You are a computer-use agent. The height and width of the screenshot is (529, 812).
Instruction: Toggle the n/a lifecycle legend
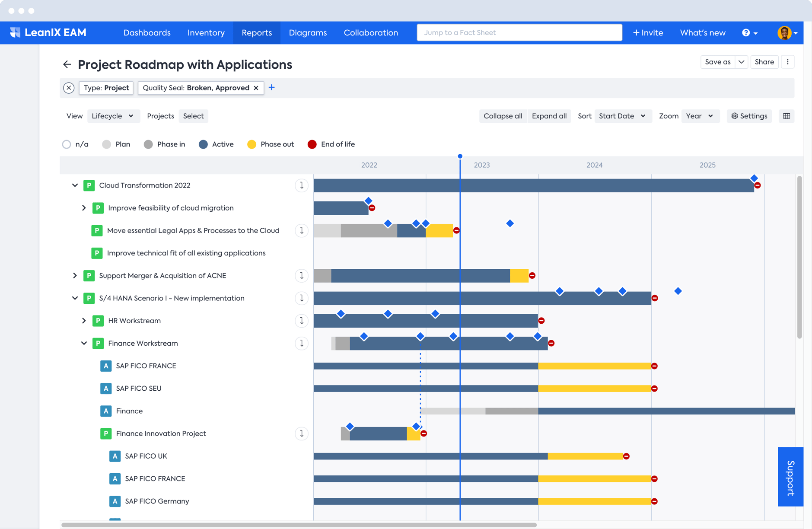[66, 144]
